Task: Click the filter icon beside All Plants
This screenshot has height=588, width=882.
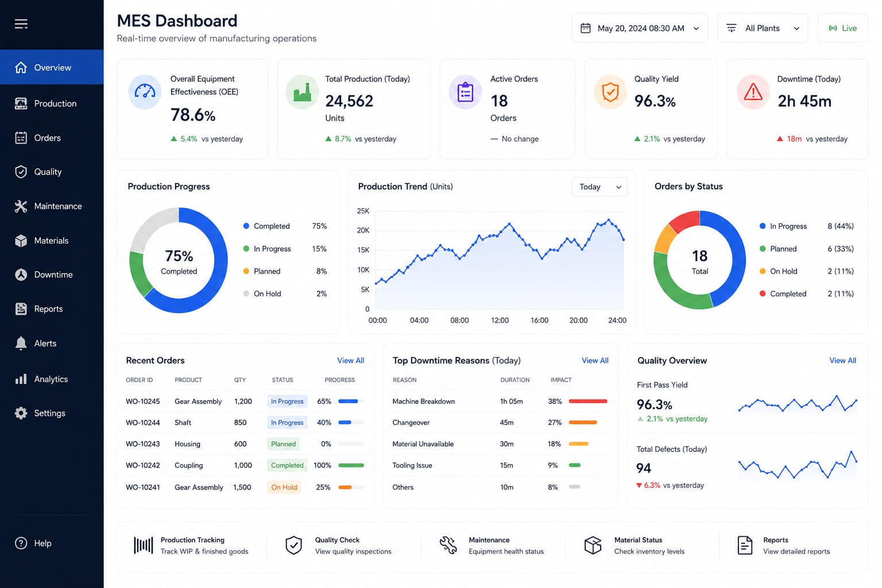Action: pos(732,28)
